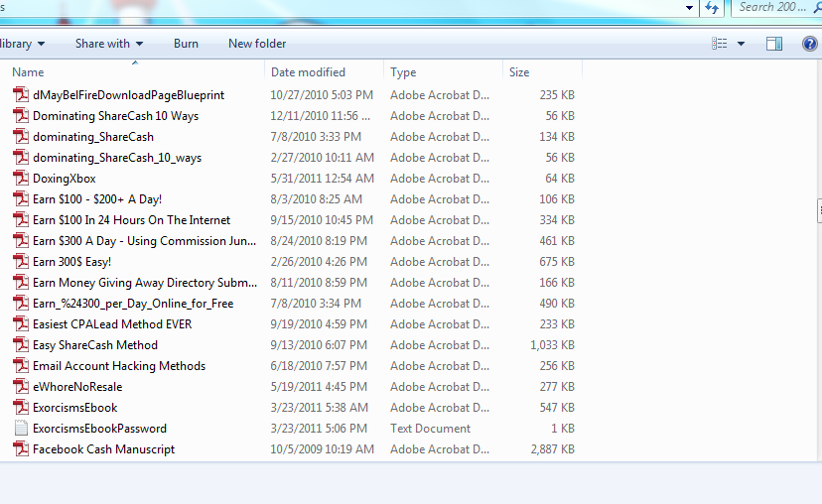Open the Include in library dropdown
This screenshot has width=822, height=504.
[x=22, y=44]
